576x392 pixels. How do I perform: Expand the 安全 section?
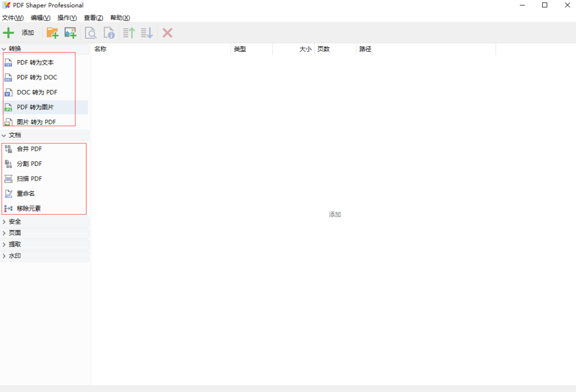(x=14, y=221)
